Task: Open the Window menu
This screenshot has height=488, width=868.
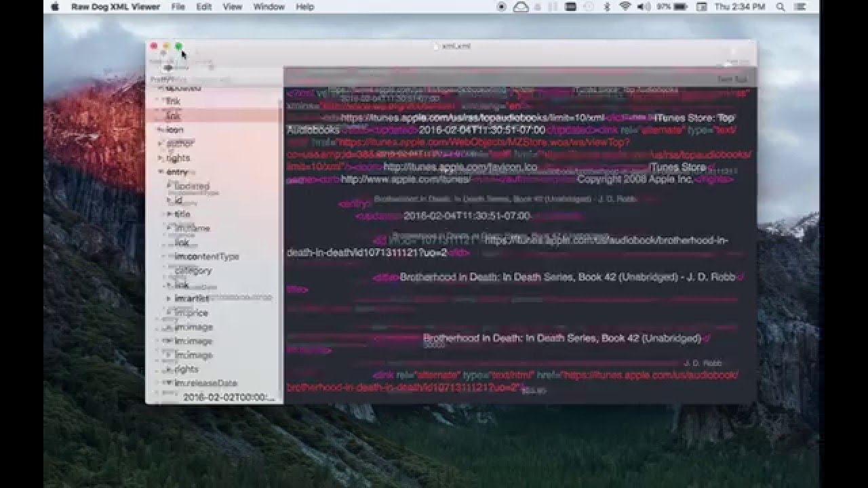Action: (269, 7)
